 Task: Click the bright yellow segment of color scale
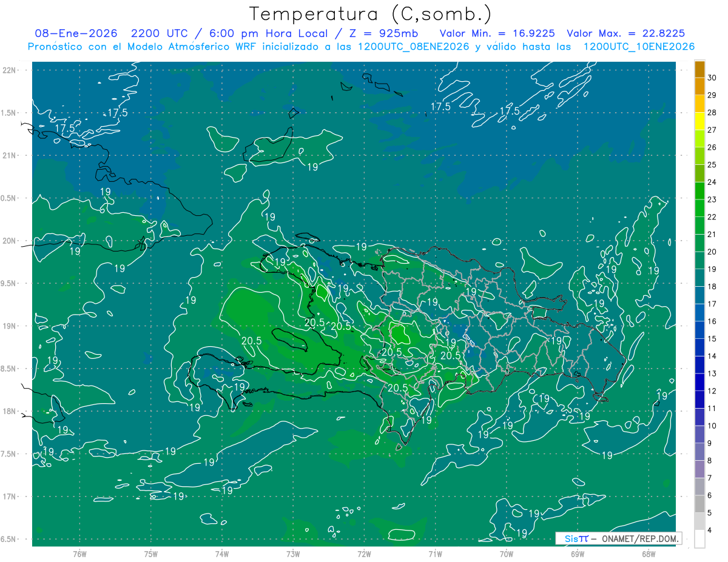pyautogui.click(x=699, y=121)
